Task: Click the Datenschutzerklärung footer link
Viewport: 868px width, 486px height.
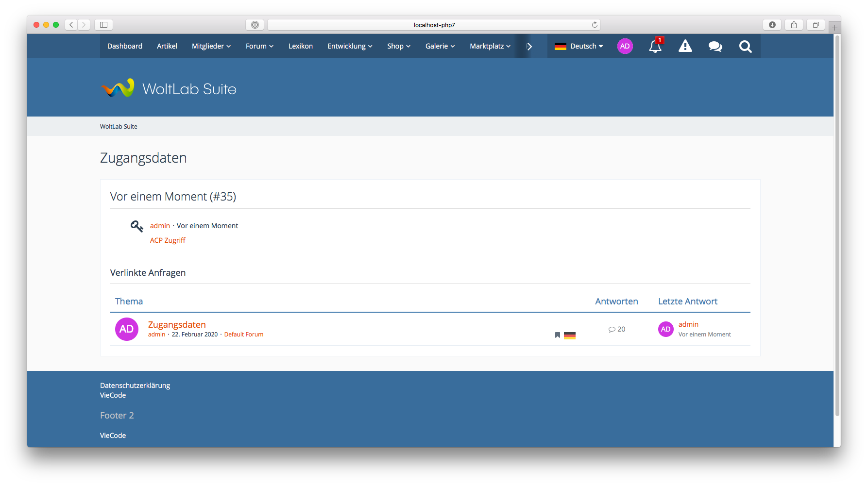Action: tap(135, 385)
